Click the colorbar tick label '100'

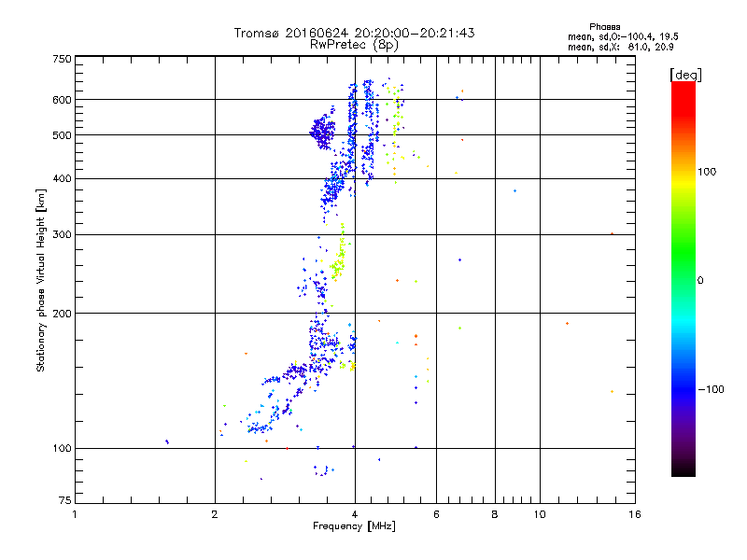pyautogui.click(x=707, y=172)
